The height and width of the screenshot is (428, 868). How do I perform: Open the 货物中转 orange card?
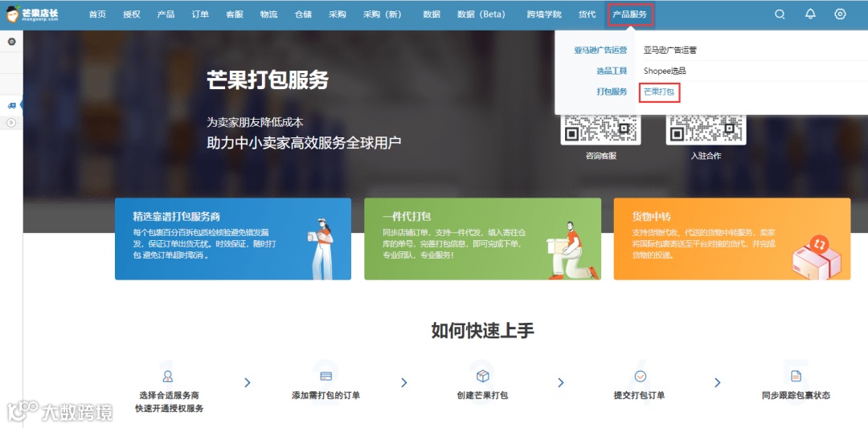point(732,238)
